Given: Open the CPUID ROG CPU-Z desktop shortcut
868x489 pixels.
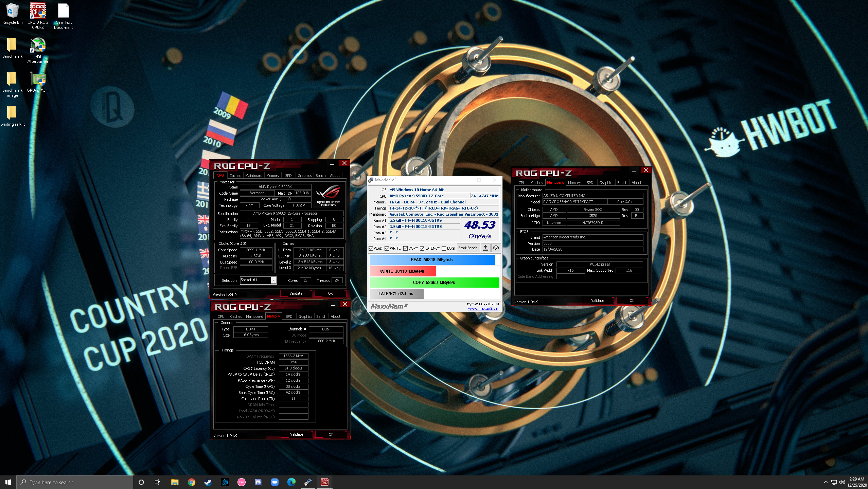Looking at the screenshot, I should 38,16.
